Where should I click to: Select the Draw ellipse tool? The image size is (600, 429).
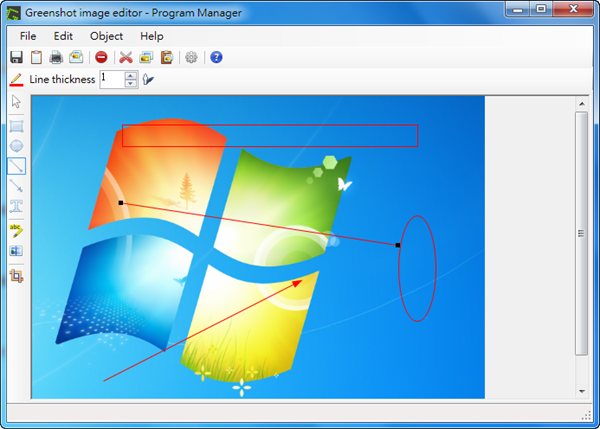click(16, 146)
